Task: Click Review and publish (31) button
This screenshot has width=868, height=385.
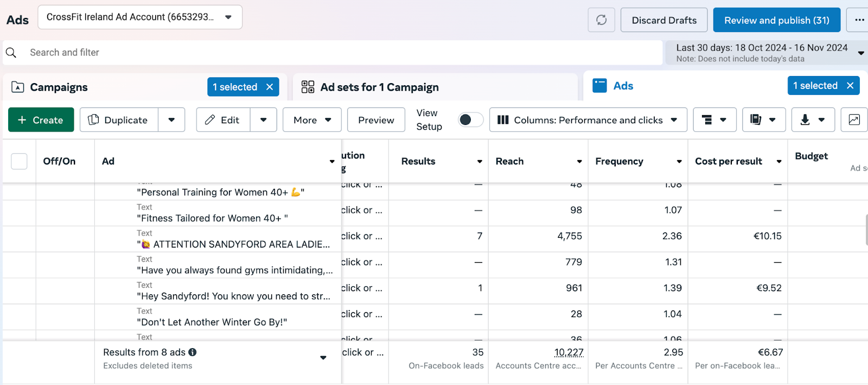Action: pyautogui.click(x=777, y=20)
